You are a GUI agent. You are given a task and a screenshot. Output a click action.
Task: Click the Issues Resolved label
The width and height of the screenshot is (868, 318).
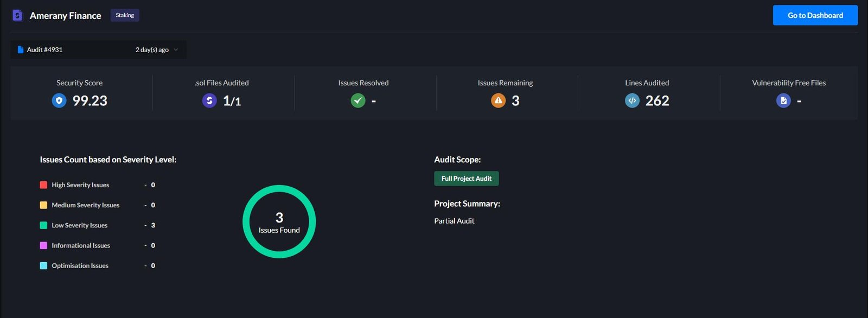click(x=363, y=83)
